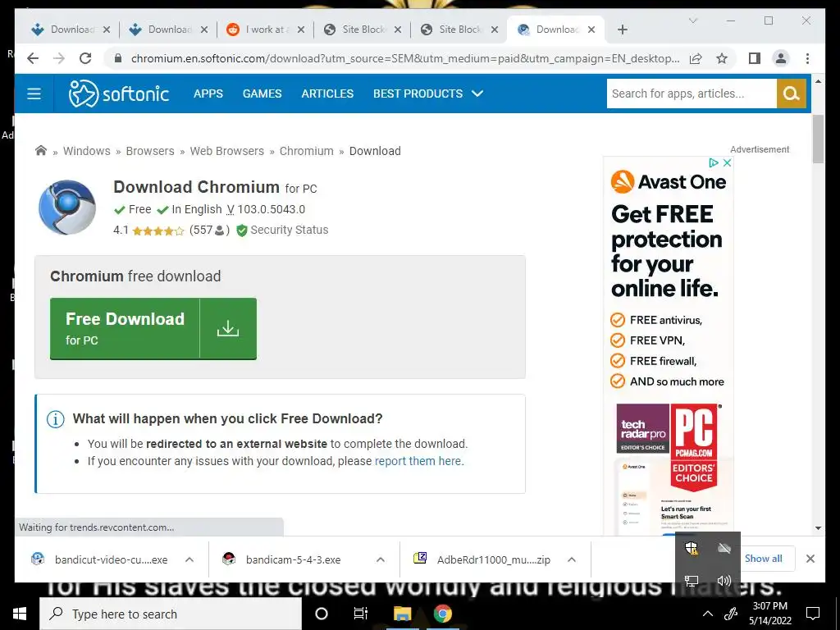Open the bandicam-5-4-3.exe downloaded file
840x630 pixels.
click(x=293, y=559)
